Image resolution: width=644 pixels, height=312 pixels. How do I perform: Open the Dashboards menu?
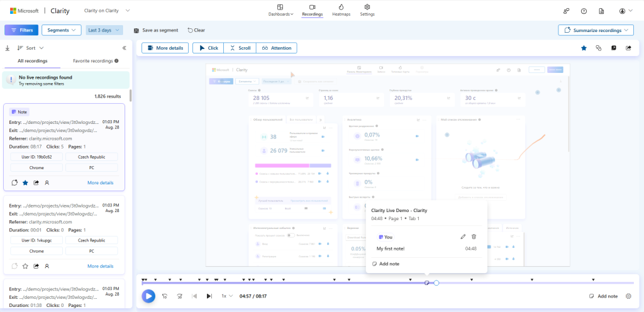click(281, 10)
